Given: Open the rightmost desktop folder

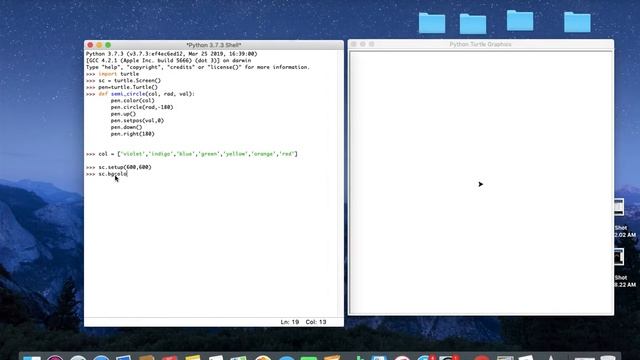Looking at the screenshot, I should pyautogui.click(x=577, y=22).
